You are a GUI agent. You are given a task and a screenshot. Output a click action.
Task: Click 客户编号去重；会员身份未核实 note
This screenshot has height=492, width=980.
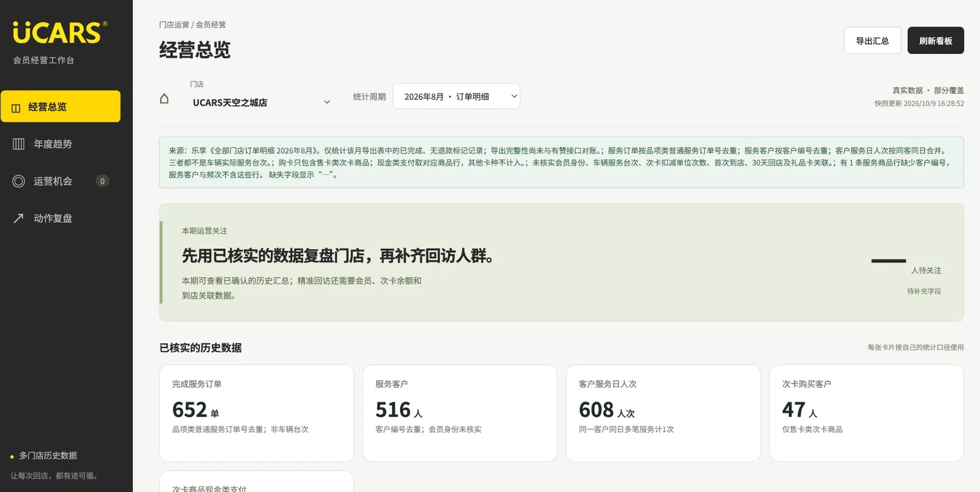coord(428,429)
